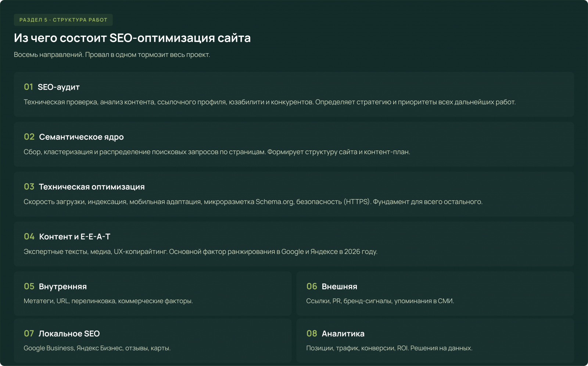Select the 'Аналитика' card title
This screenshot has height=366, width=588.
(343, 334)
